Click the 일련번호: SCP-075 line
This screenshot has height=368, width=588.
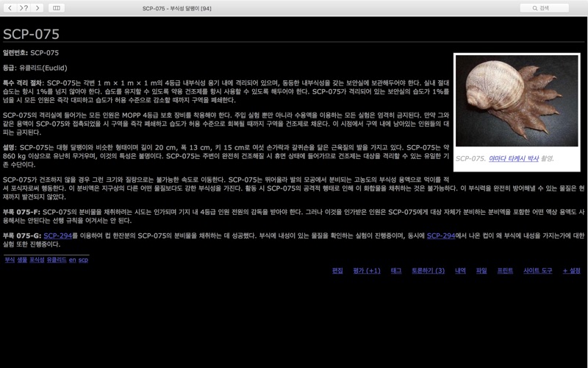pyautogui.click(x=31, y=53)
